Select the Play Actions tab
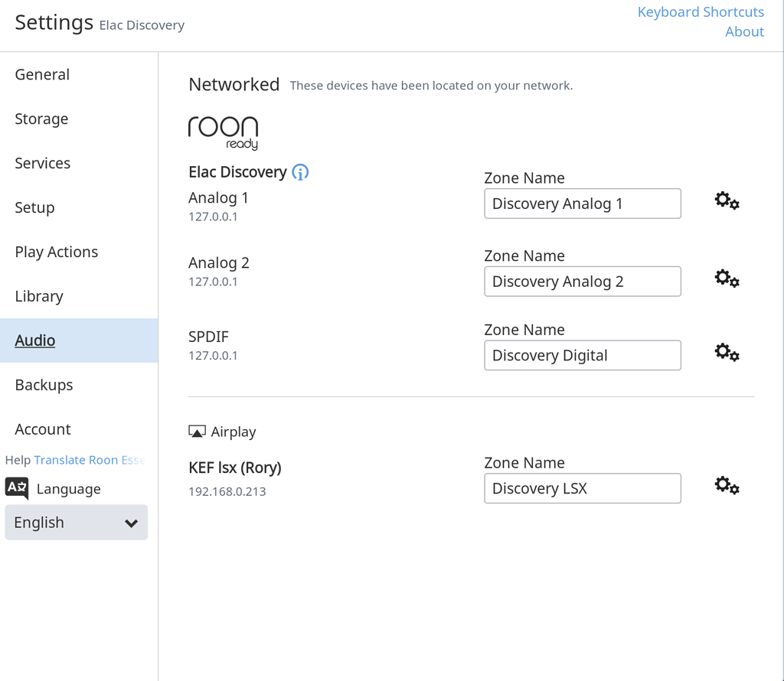Screen dimensions: 784x681 click(56, 252)
